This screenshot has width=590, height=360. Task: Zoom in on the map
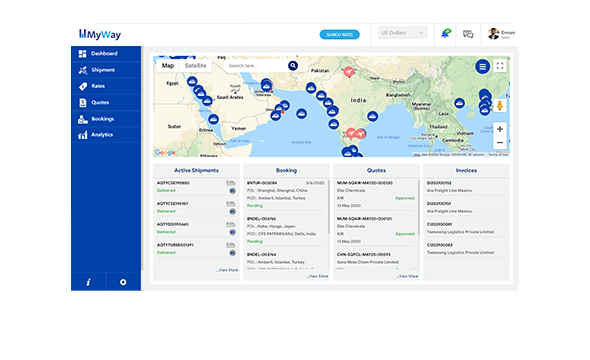500,129
